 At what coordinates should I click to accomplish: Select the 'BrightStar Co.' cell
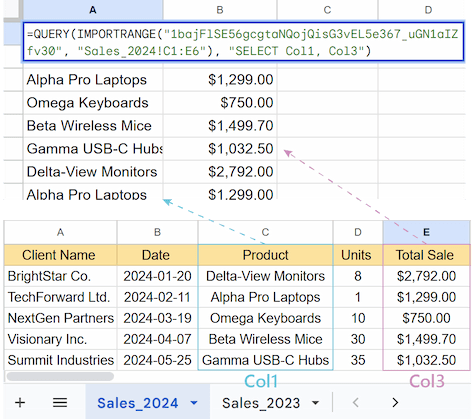(x=60, y=276)
